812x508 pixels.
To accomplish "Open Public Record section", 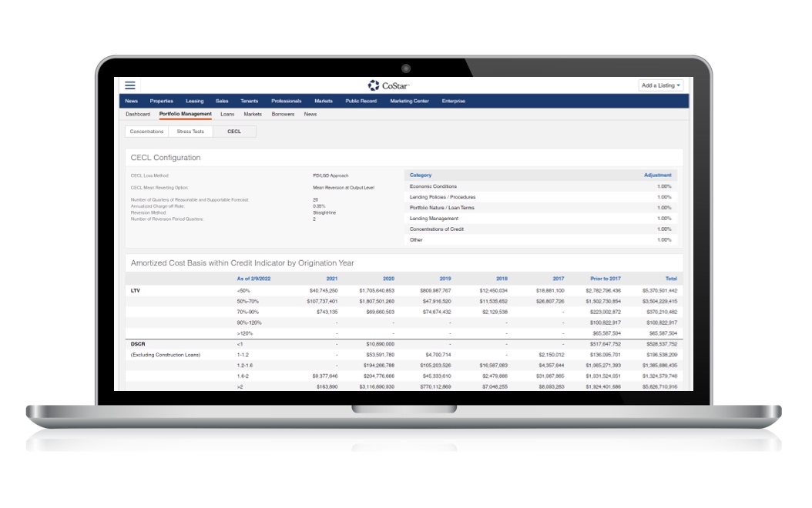I will tap(361, 101).
